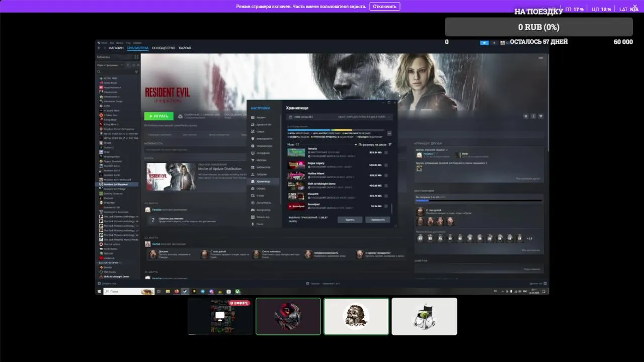This screenshot has height=362, width=644.
Task: Open the KAZFAD profile tab
Action: point(185,48)
